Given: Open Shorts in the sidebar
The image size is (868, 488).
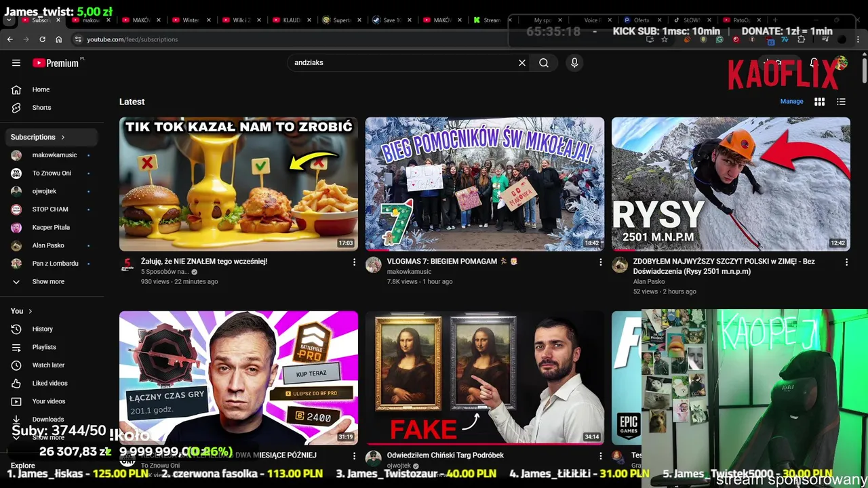Looking at the screenshot, I should coord(52,108).
